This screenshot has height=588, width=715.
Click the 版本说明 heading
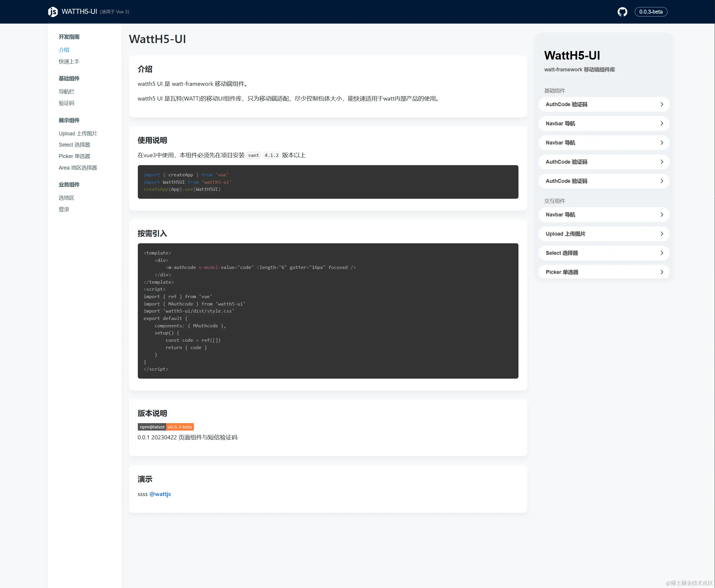click(x=152, y=413)
